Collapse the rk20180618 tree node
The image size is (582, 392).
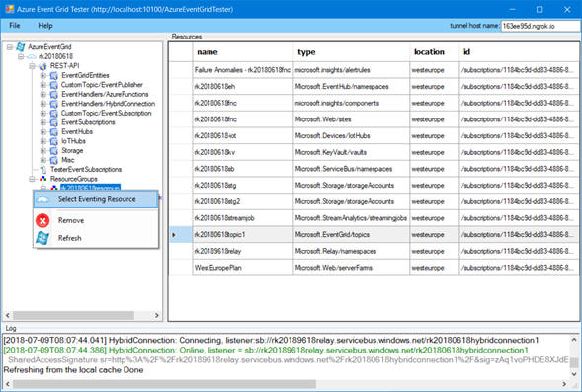21,56
